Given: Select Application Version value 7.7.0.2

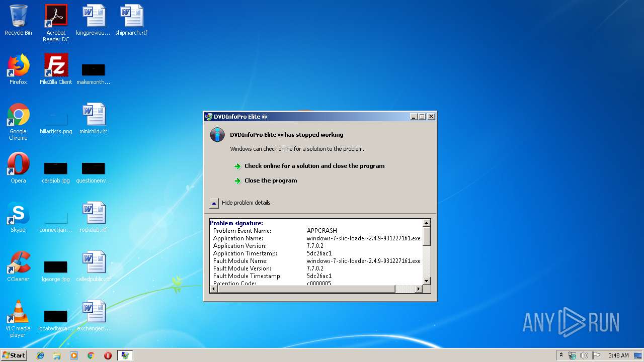Looking at the screenshot, I should 315,246.
